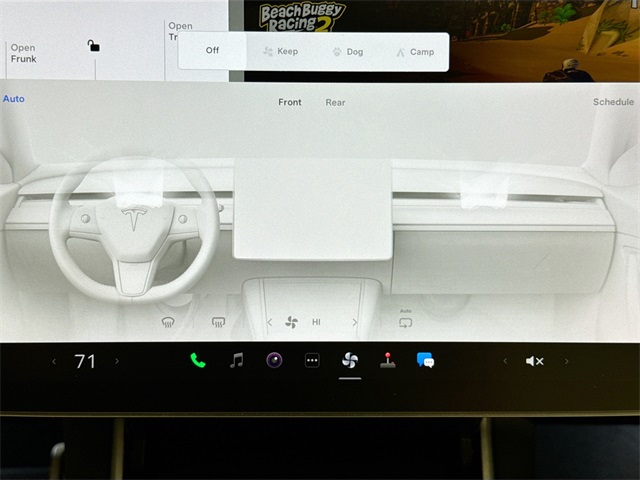Select Dog mode
The width and height of the screenshot is (640, 480).
click(348, 52)
